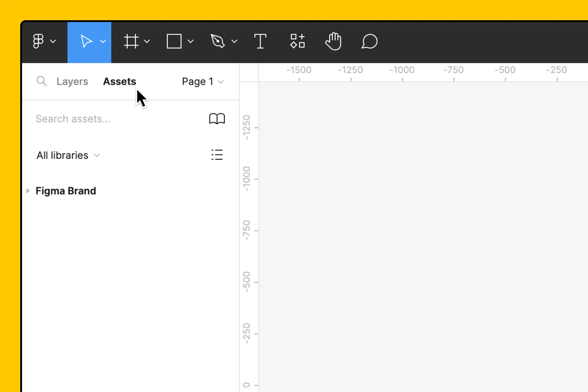Select the Hand/Pan tool
Image resolution: width=588 pixels, height=392 pixels.
(334, 42)
